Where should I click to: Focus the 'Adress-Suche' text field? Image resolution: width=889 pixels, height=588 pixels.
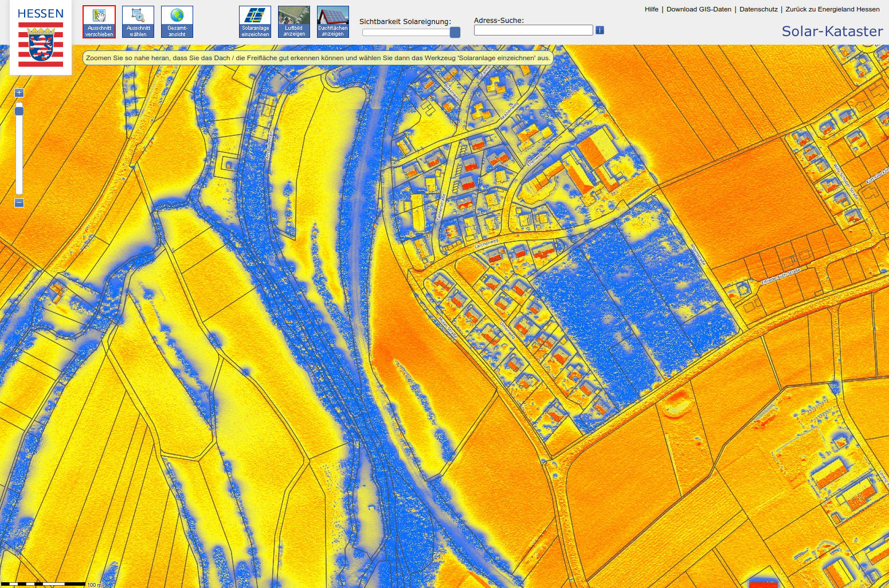pos(533,30)
